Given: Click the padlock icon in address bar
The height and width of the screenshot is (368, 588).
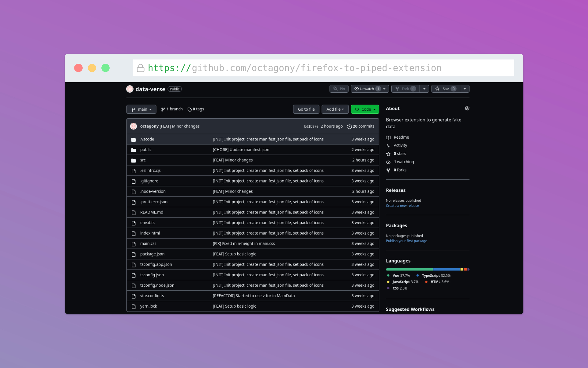Looking at the screenshot, I should (x=141, y=68).
